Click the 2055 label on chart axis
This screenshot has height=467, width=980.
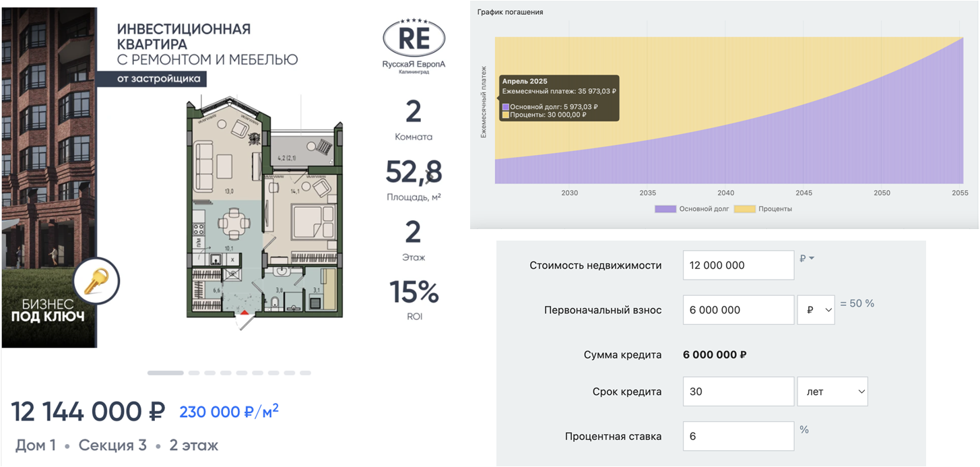click(960, 193)
